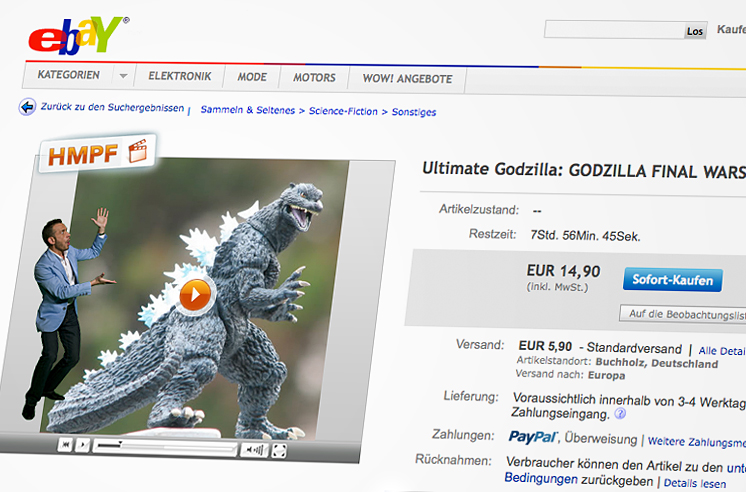
Task: Open Sonstiges breadcrumb link
Action: pos(414,112)
